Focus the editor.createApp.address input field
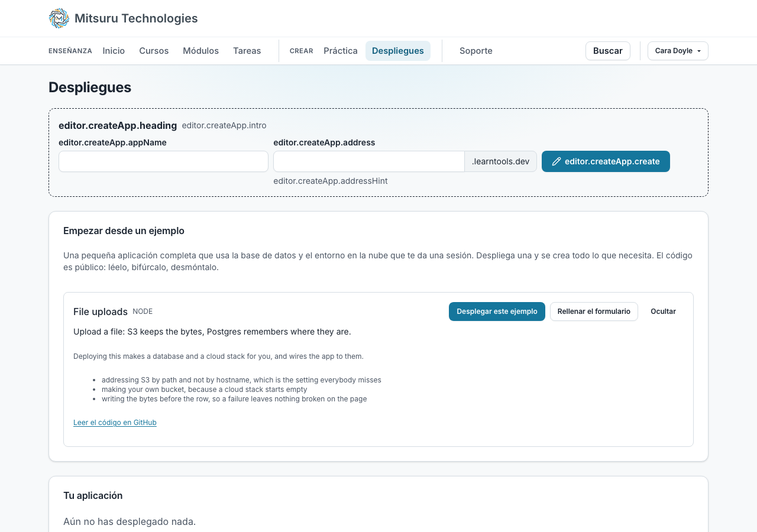757x532 pixels. coord(369,161)
